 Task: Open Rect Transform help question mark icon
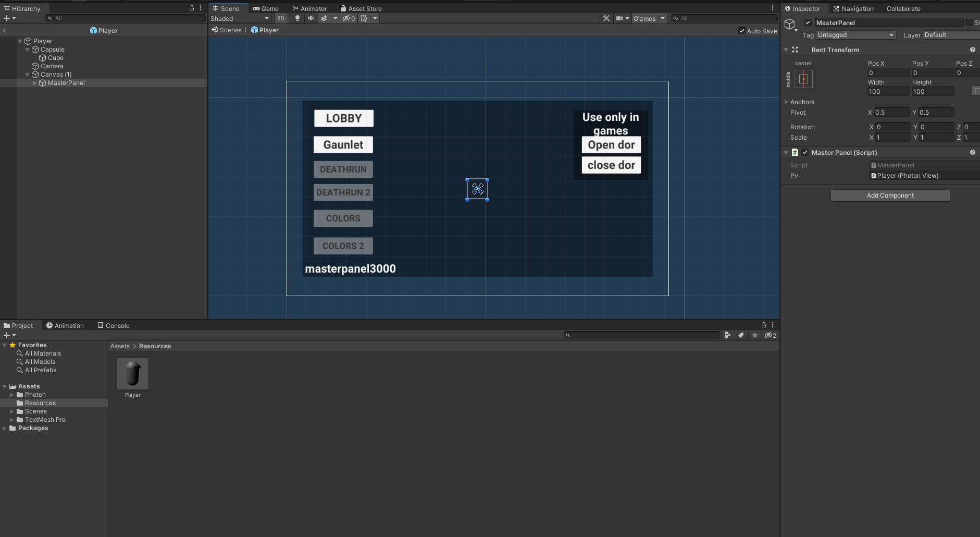pos(973,50)
